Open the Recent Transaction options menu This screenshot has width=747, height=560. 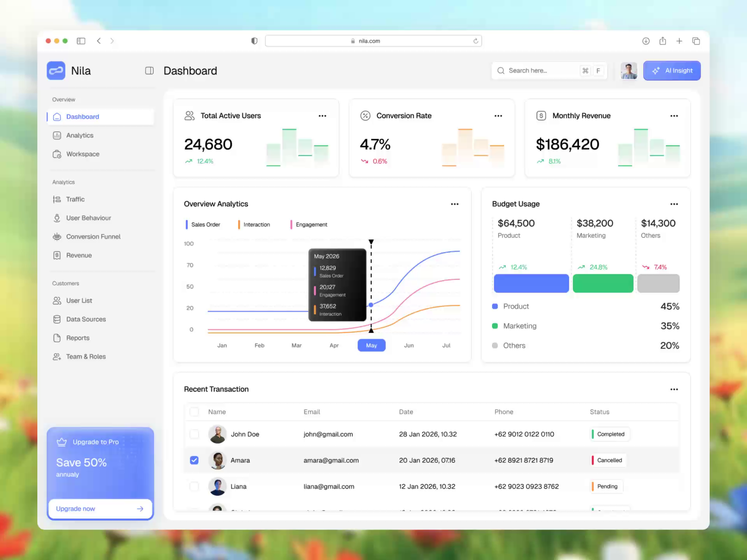point(674,389)
